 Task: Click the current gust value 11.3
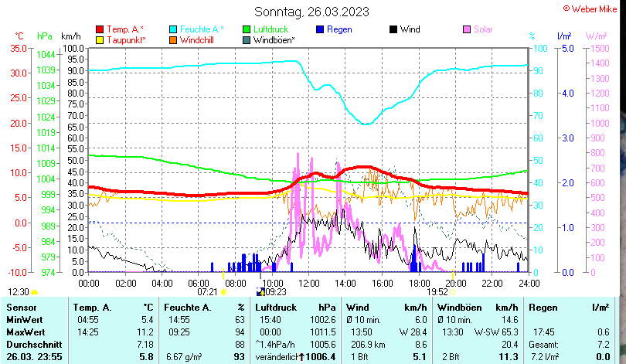(x=509, y=357)
